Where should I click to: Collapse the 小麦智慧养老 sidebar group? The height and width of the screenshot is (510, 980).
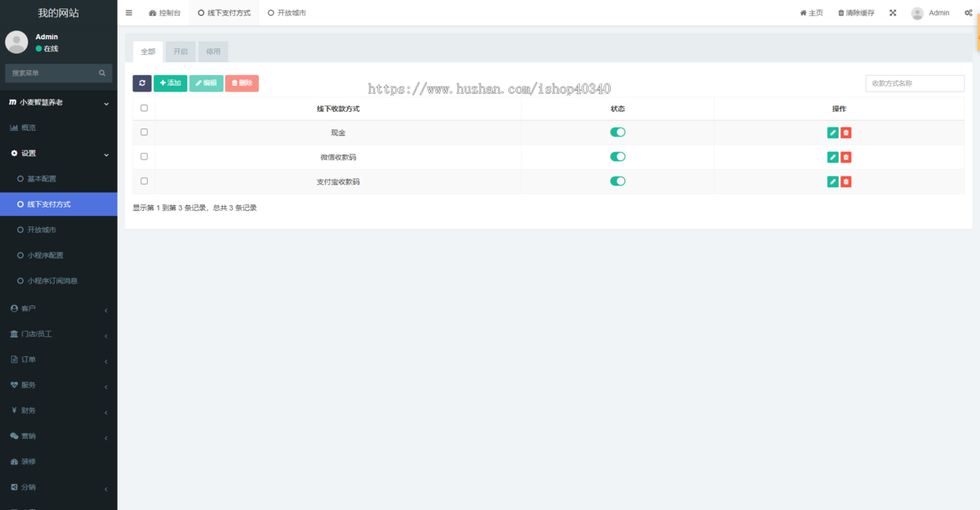[x=59, y=103]
